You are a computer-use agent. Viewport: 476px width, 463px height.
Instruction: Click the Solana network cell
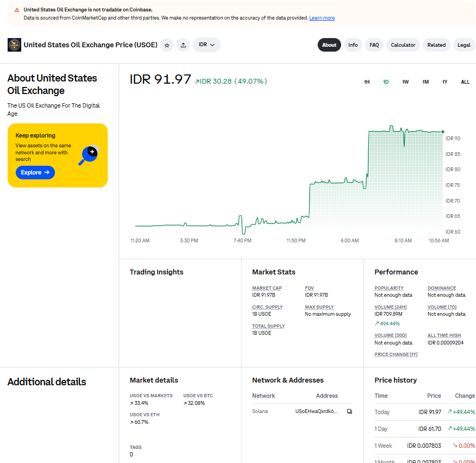click(x=260, y=411)
